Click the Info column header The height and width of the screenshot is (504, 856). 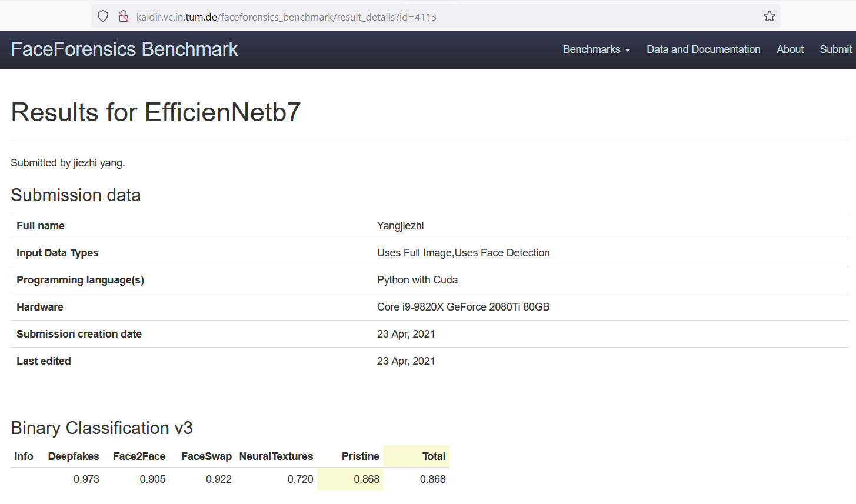click(24, 456)
